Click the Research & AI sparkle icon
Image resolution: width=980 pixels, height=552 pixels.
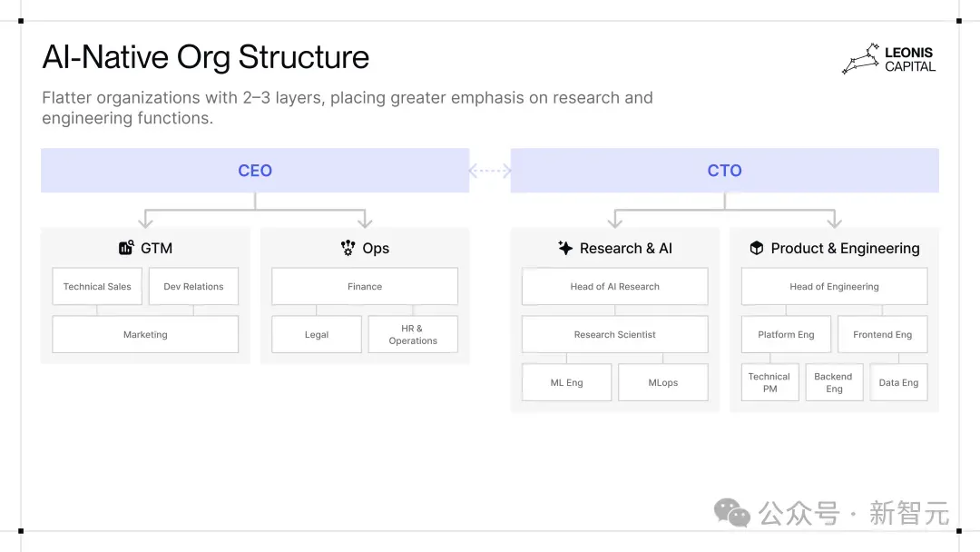pos(565,248)
